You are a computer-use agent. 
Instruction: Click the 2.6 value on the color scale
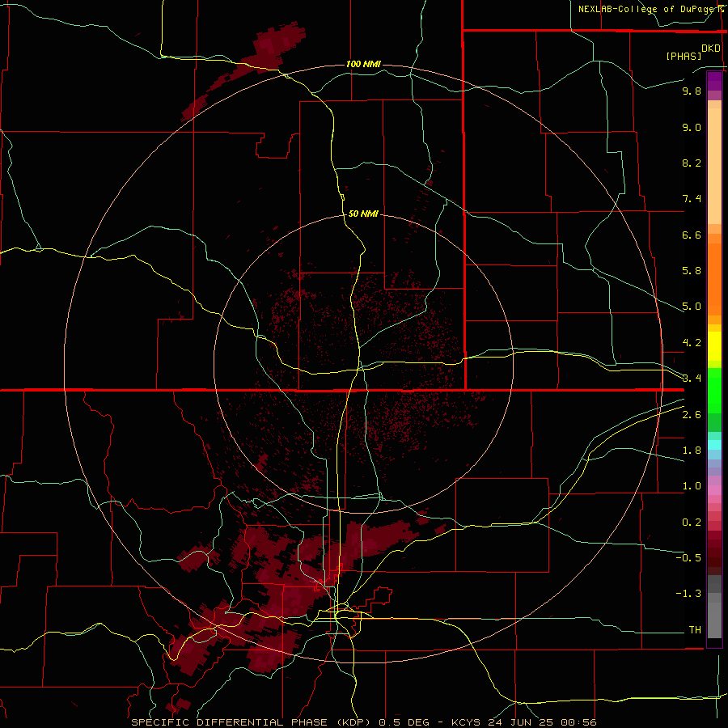click(692, 415)
